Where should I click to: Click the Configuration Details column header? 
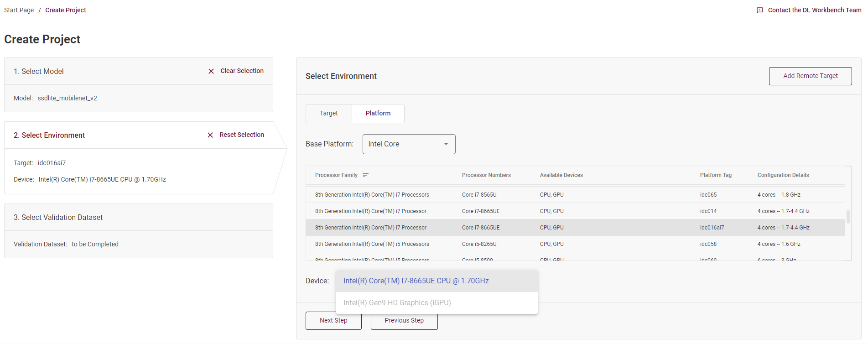pyautogui.click(x=783, y=175)
